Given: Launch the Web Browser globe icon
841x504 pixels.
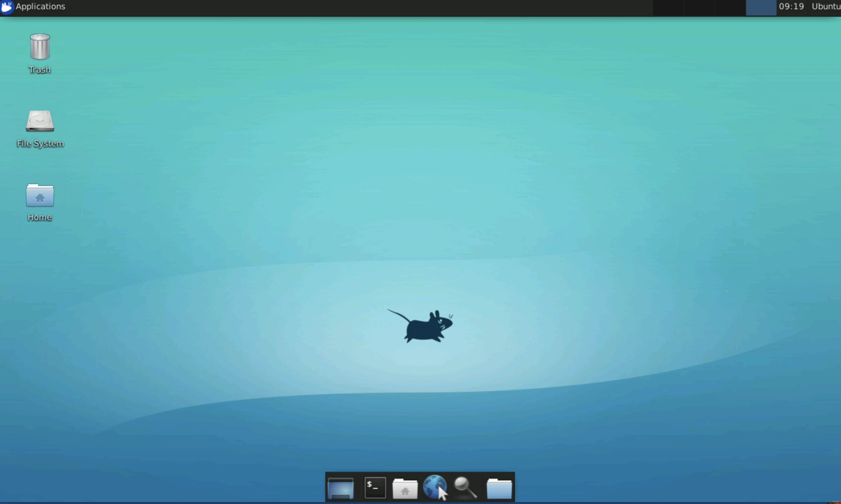Looking at the screenshot, I should pyautogui.click(x=435, y=487).
